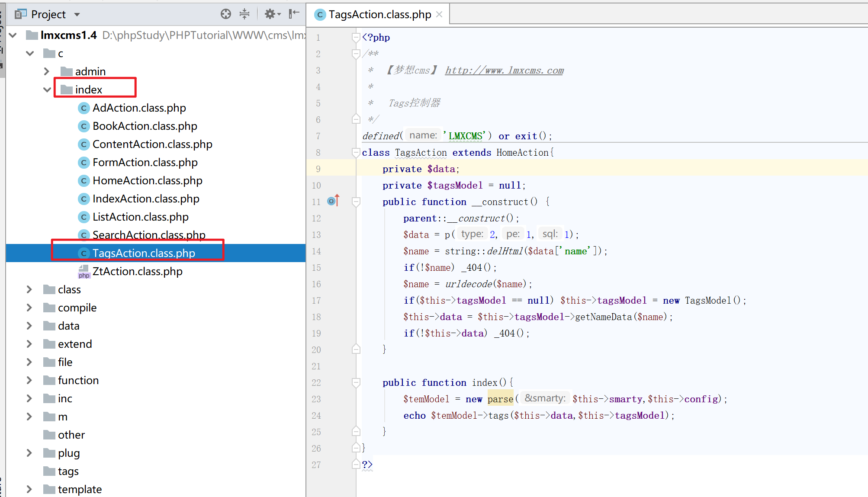868x497 pixels.
Task: Click class icon of HomeAction.class.php
Action: click(84, 181)
